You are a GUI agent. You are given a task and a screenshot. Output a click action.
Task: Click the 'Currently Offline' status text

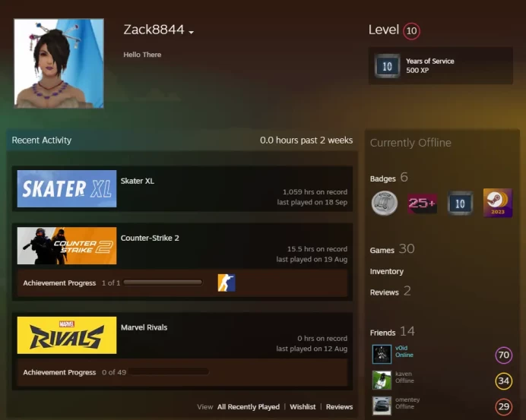410,143
